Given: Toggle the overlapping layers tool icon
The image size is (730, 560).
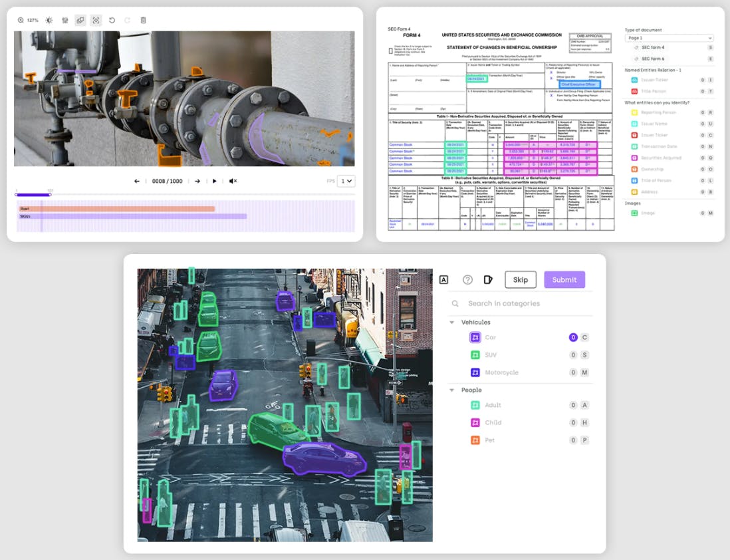Looking at the screenshot, I should [80, 20].
